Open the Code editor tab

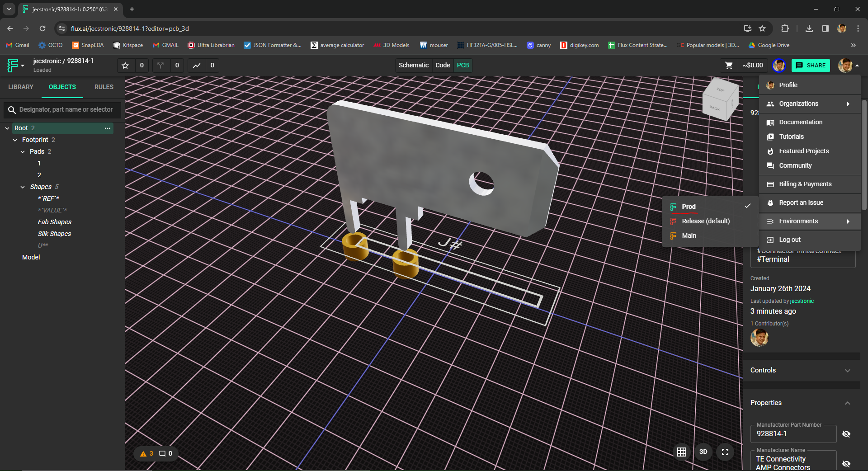(443, 65)
